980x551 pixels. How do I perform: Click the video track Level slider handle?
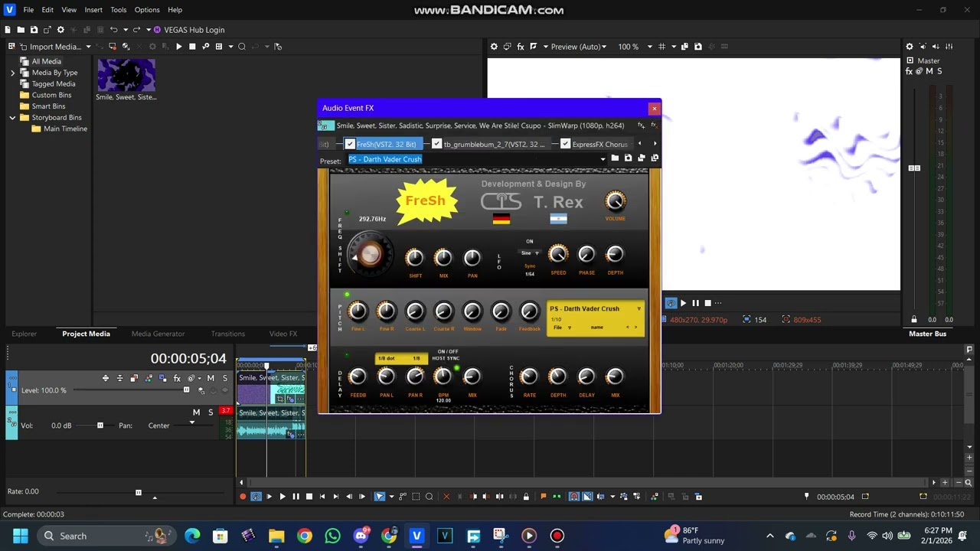point(186,390)
